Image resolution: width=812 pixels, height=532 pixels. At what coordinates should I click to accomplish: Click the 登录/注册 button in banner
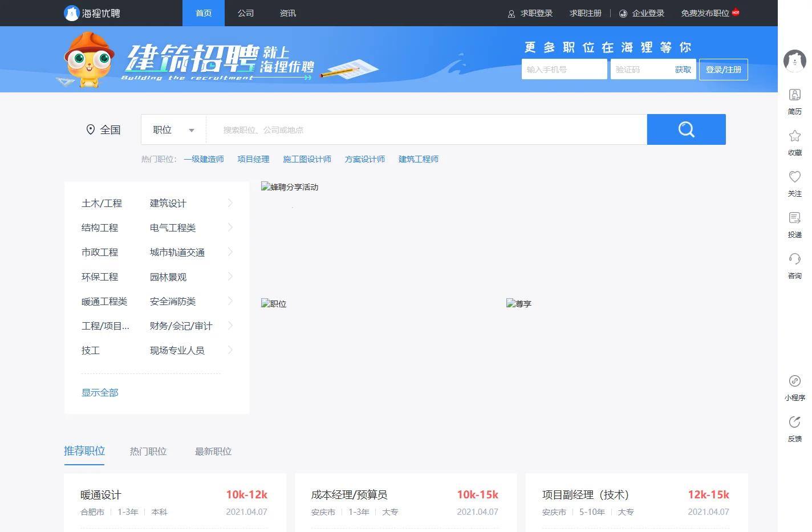pos(724,70)
